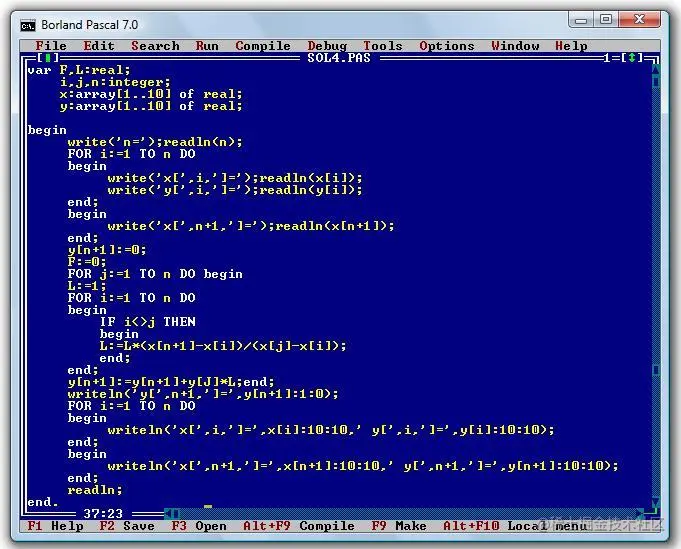Click the window number 1 indicator

click(607, 58)
